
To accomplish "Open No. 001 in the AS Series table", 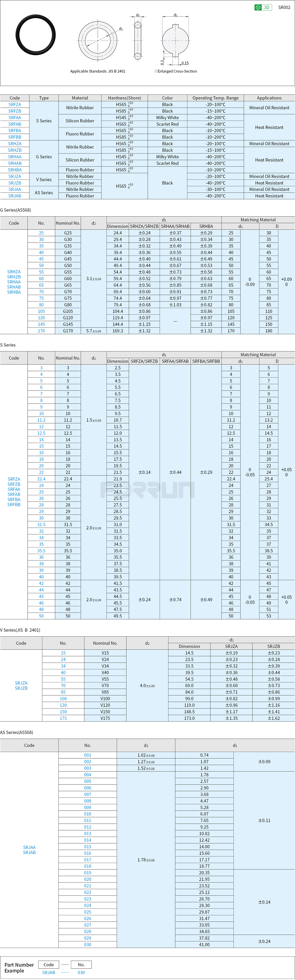I will pos(88,755).
